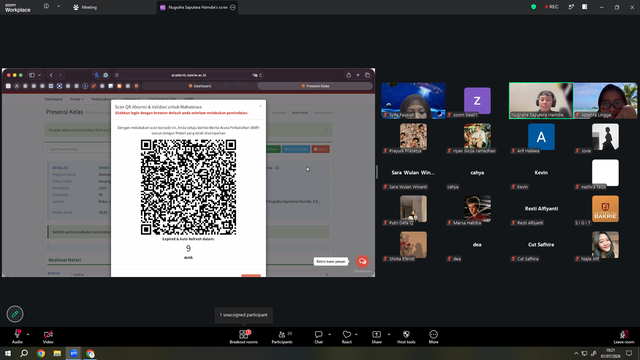640x360 pixels.
Task: Click the Safari share icon
Action: pyautogui.click(x=349, y=75)
